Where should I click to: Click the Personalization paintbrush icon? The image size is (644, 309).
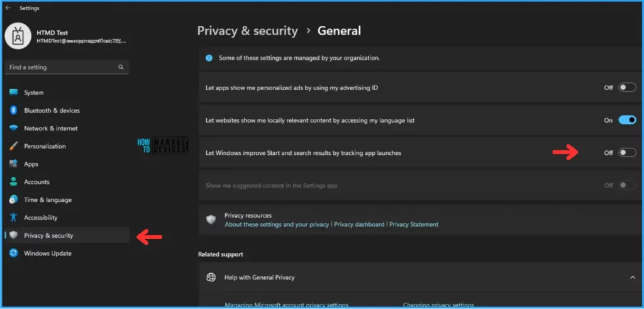click(14, 146)
